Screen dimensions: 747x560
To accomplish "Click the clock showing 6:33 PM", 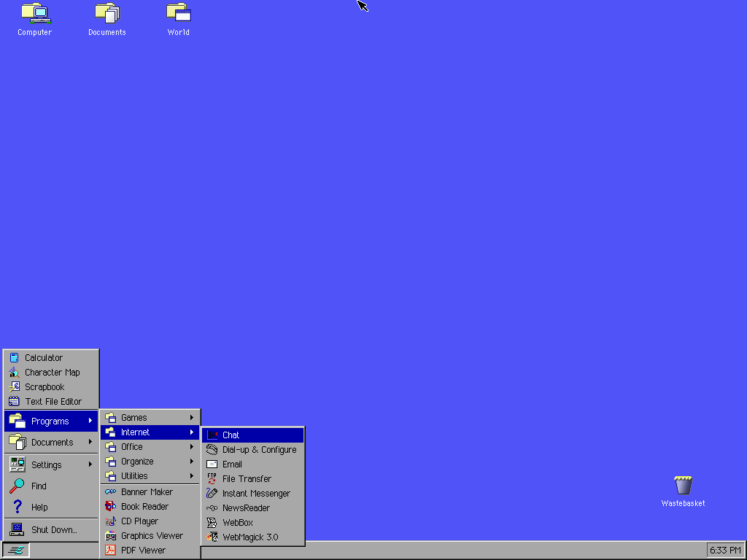I will [724, 551].
